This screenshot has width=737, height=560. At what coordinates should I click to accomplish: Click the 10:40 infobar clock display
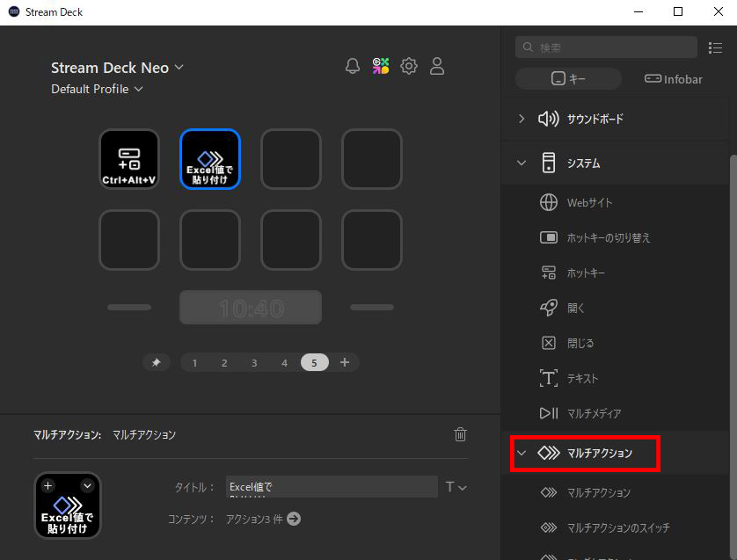(251, 307)
